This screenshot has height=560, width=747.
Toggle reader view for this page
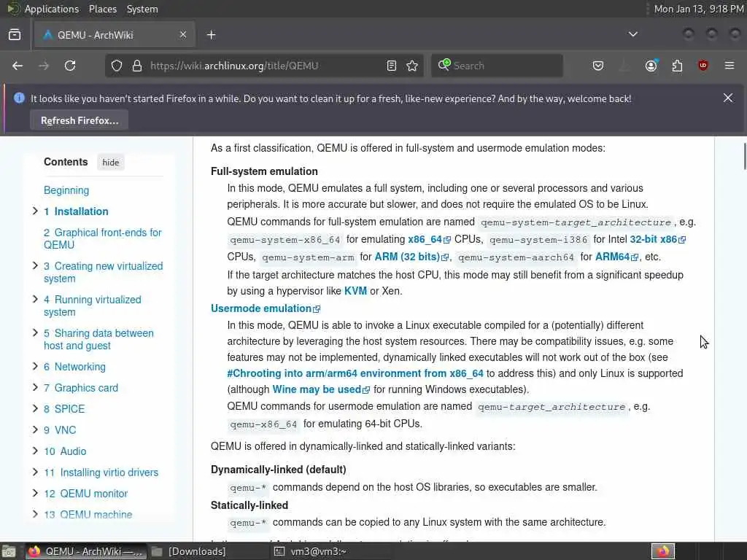392,66
